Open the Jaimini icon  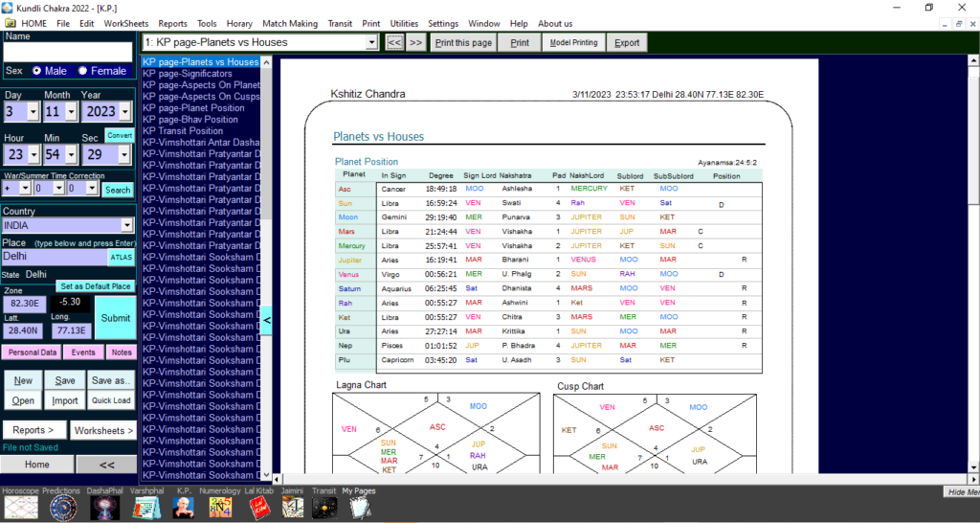293,508
